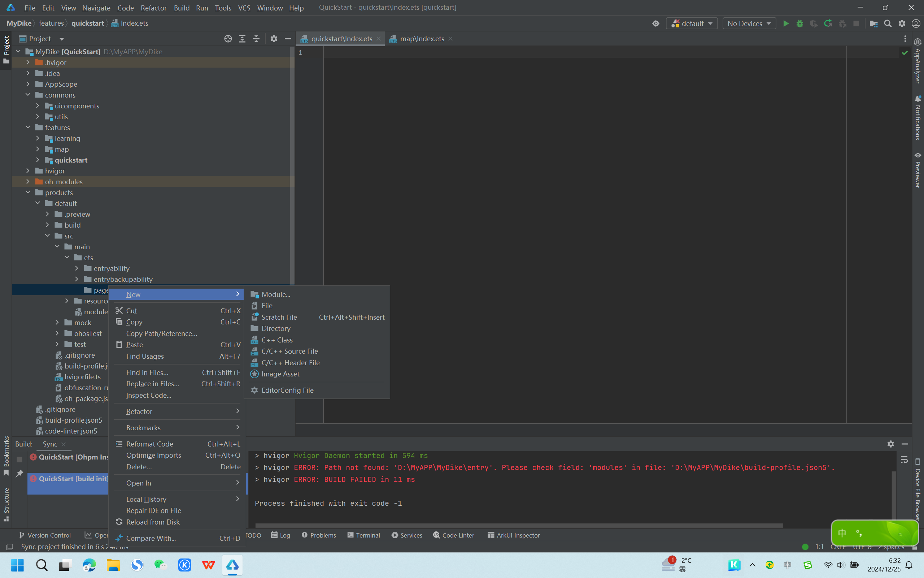This screenshot has width=924, height=578.
Task: Open the Refactor menu in menu bar
Action: 153,8
